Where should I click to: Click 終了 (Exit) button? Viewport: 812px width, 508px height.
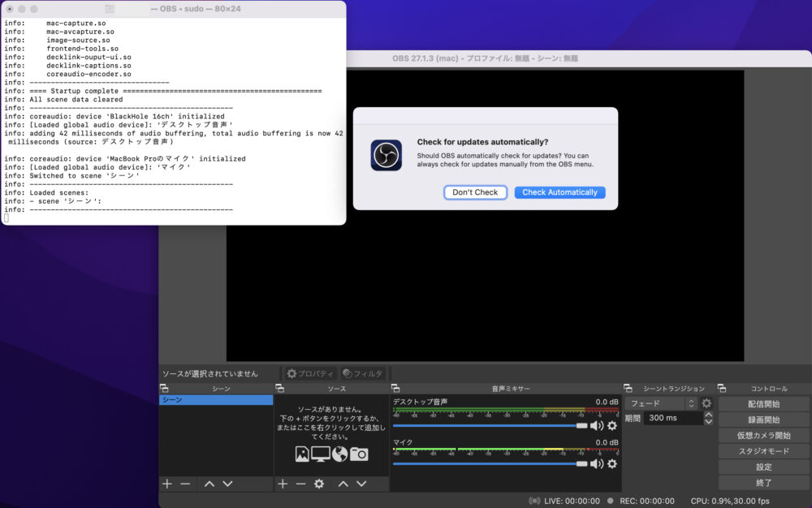pos(764,483)
